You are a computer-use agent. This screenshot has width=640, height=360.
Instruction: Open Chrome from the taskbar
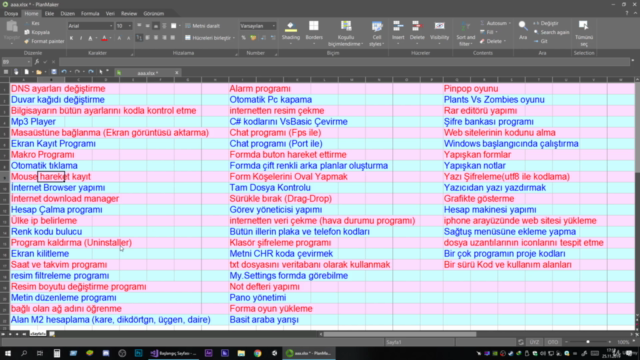[258, 353]
